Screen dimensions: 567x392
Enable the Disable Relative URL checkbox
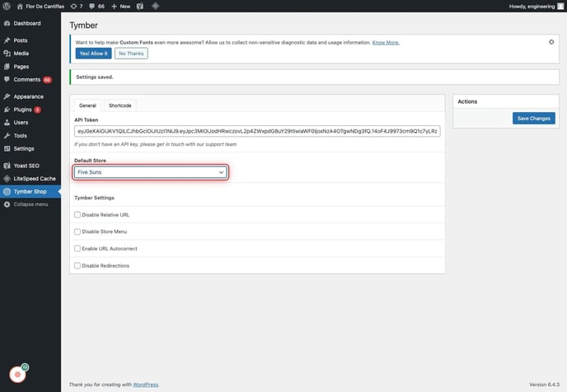coord(77,214)
